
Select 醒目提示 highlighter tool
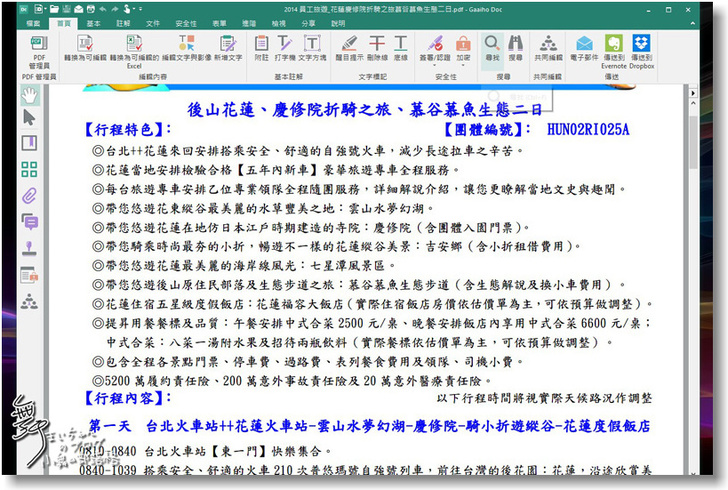(349, 48)
